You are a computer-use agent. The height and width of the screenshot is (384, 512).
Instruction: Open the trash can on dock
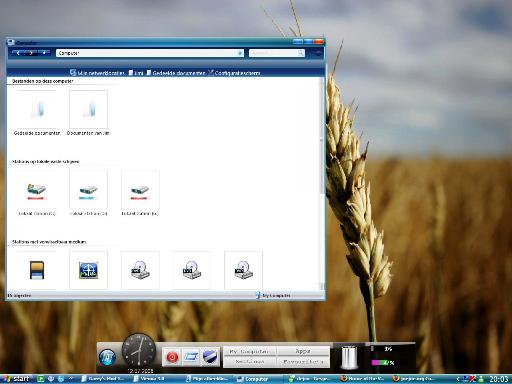pos(349,357)
